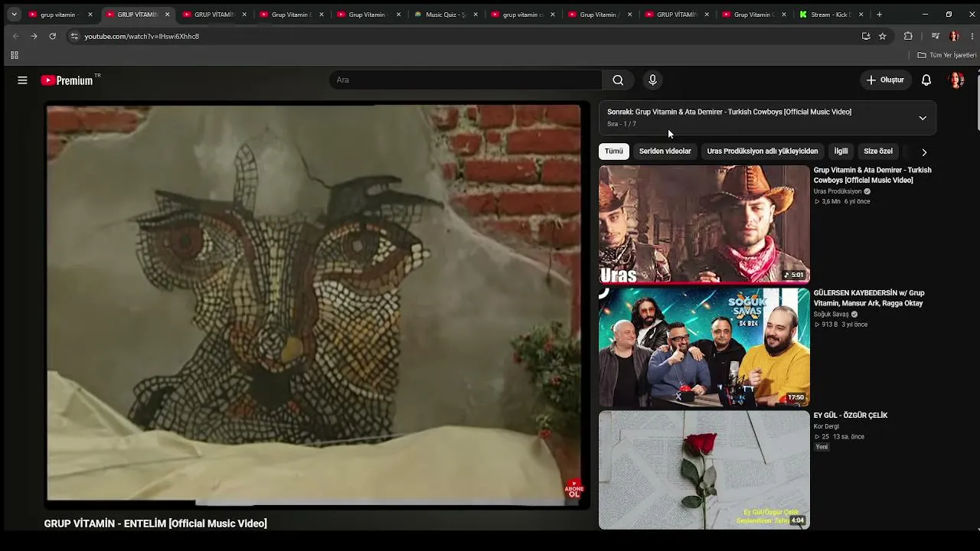Click the install app icon in address bar

pyautogui.click(x=866, y=36)
